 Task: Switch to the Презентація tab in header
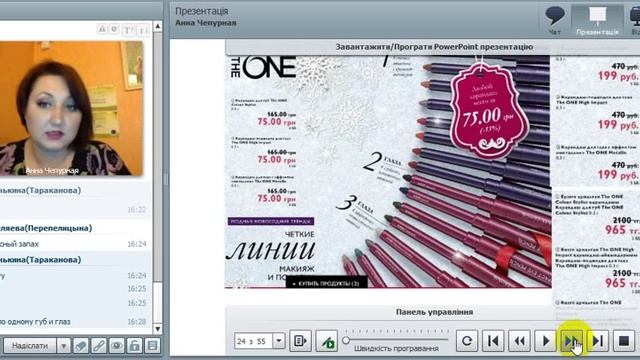[598, 20]
